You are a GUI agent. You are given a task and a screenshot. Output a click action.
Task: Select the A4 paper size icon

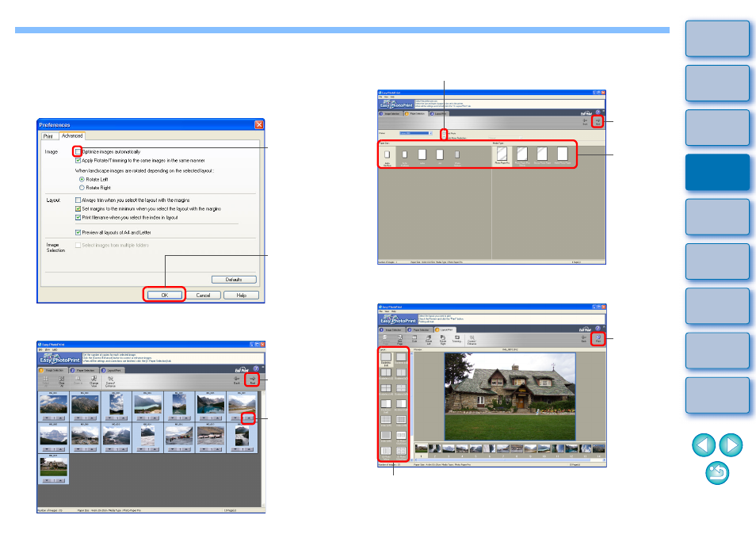440,155
